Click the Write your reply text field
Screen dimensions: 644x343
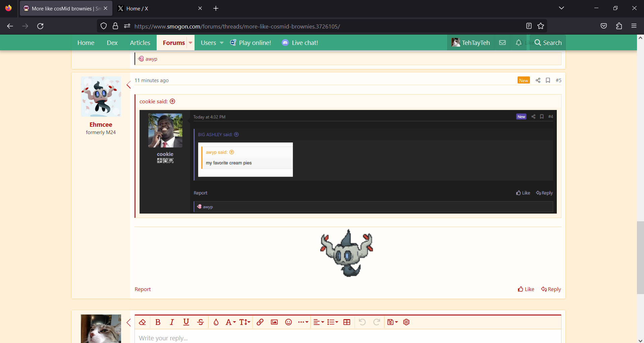(348, 337)
